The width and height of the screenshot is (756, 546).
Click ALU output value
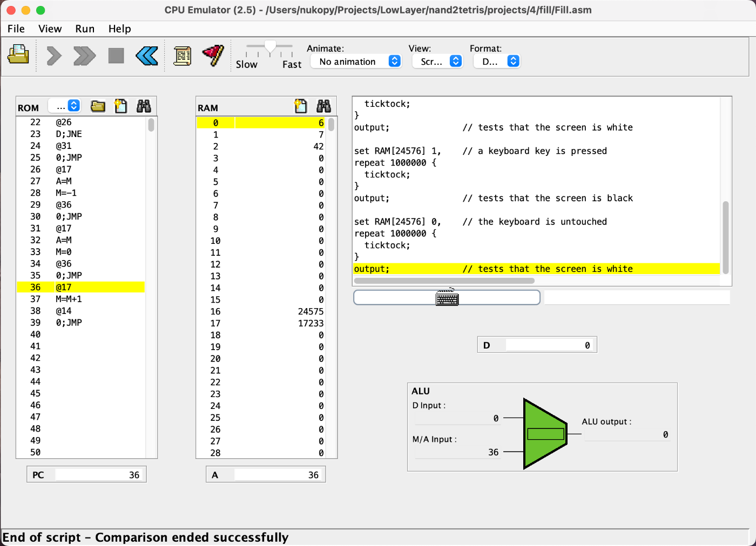point(627,434)
